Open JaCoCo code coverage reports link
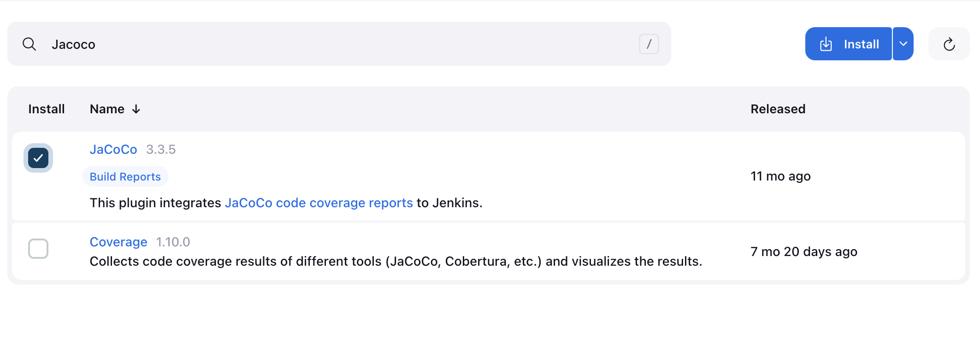Screen dimensions: 980x338 pos(319,203)
